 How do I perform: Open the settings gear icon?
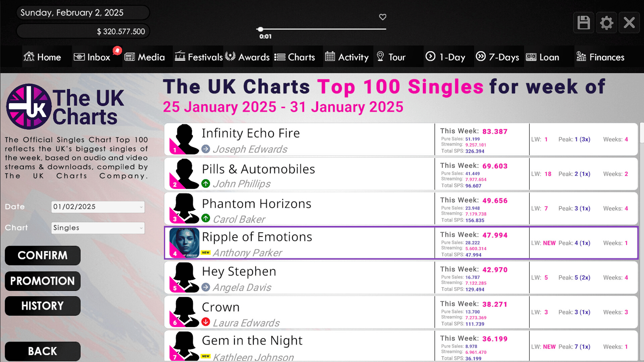click(606, 23)
